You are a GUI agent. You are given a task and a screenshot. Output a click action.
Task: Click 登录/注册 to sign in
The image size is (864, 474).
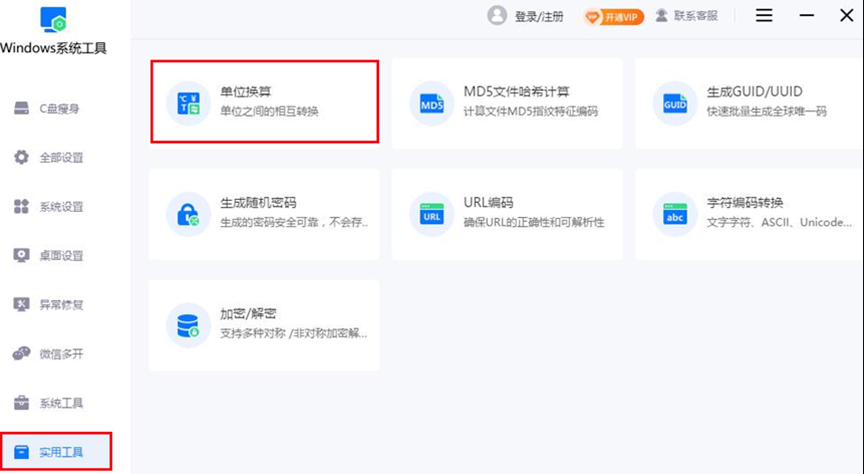pos(539,17)
